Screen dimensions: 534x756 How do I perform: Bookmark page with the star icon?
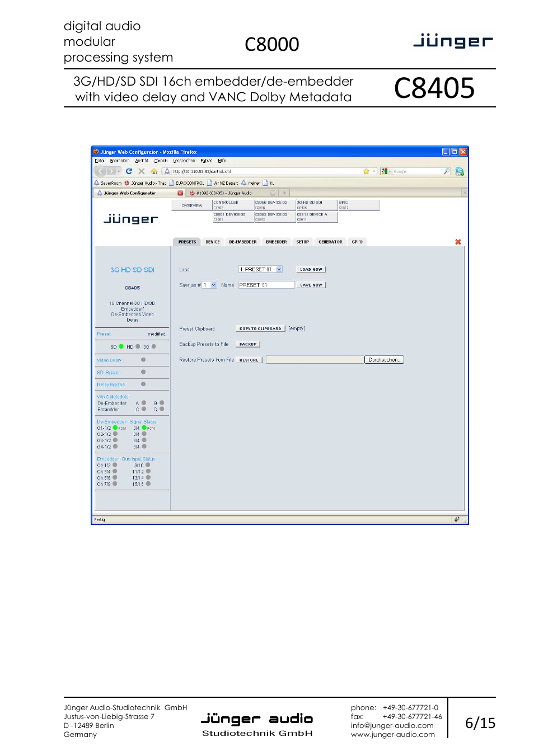pos(366,171)
